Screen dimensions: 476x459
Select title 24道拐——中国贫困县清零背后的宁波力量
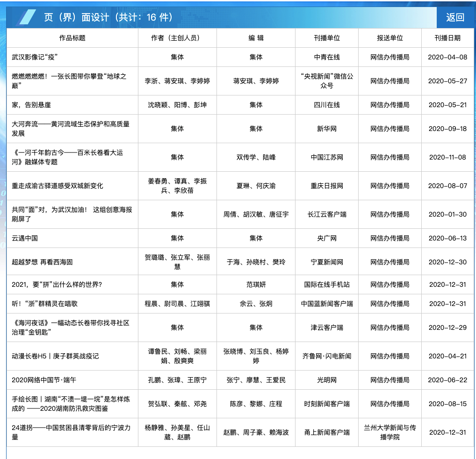click(71, 432)
